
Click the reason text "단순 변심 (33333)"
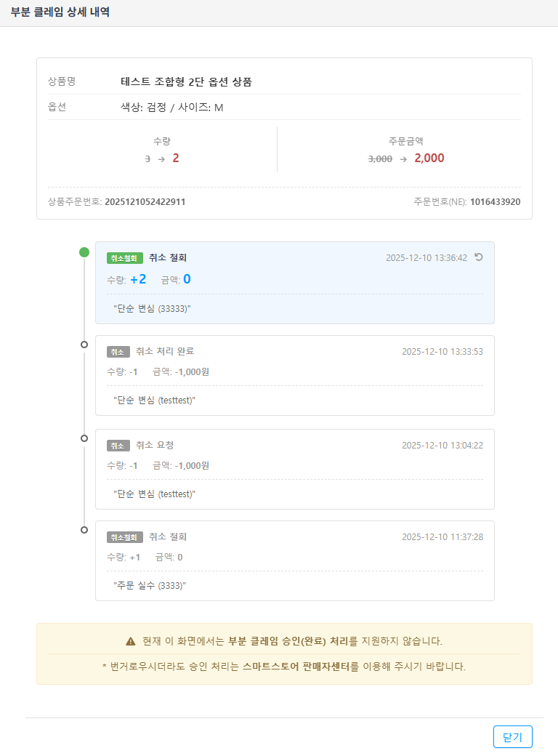click(153, 308)
